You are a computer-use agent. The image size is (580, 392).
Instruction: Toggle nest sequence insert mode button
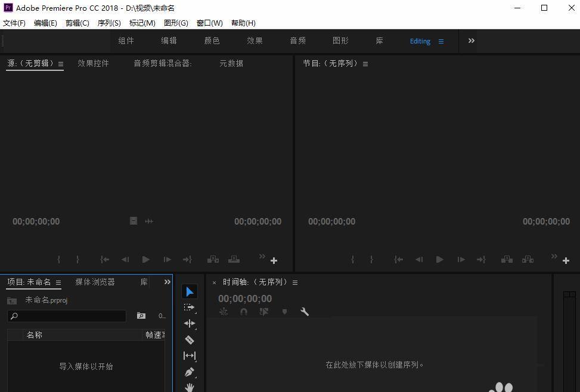[224, 312]
